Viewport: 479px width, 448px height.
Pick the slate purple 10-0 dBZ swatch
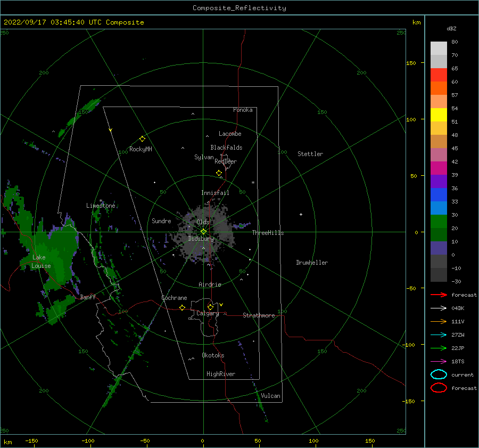tap(439, 248)
